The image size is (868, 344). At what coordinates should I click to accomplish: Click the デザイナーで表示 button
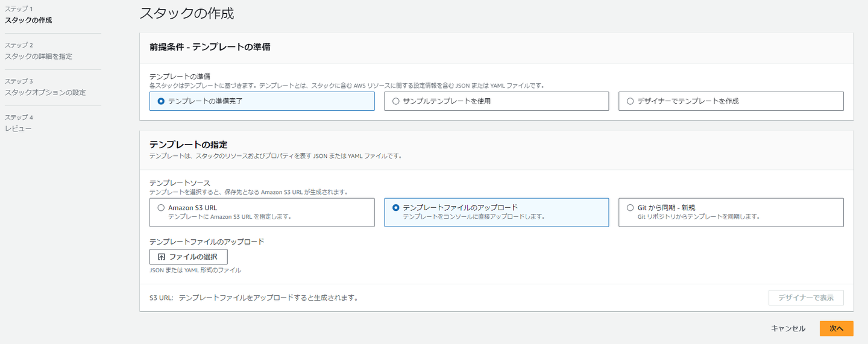[805, 298]
